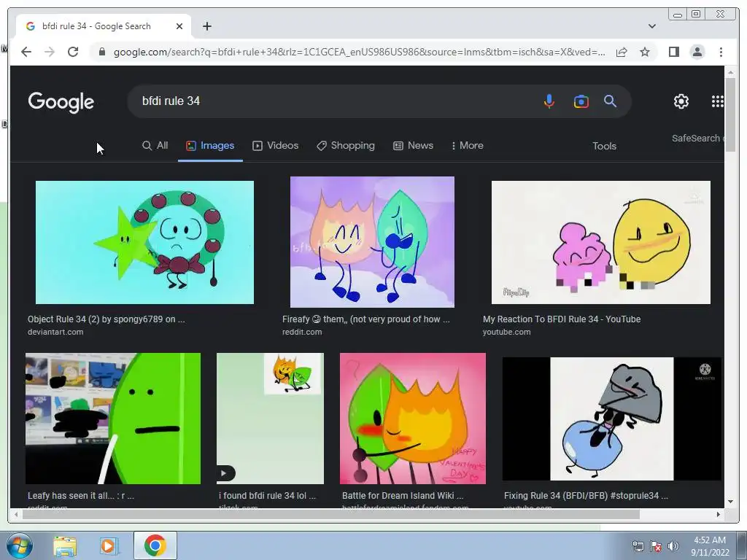Switch to the News tab

click(413, 146)
